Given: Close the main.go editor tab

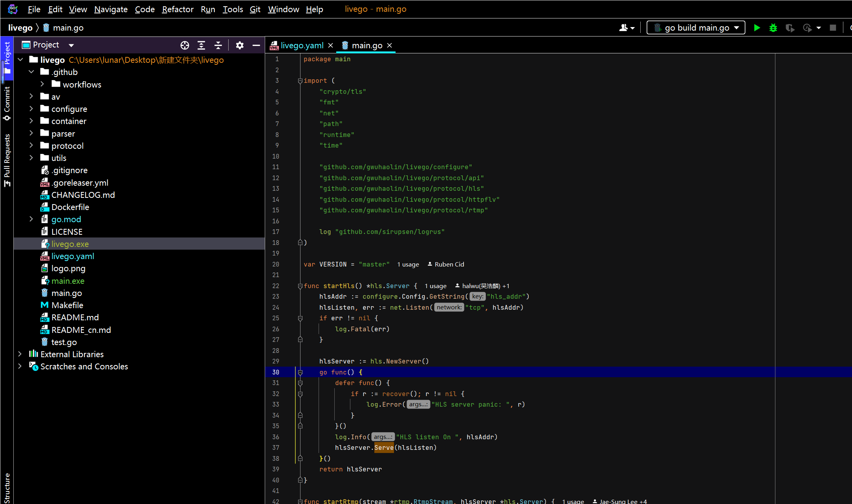Looking at the screenshot, I should pos(390,46).
